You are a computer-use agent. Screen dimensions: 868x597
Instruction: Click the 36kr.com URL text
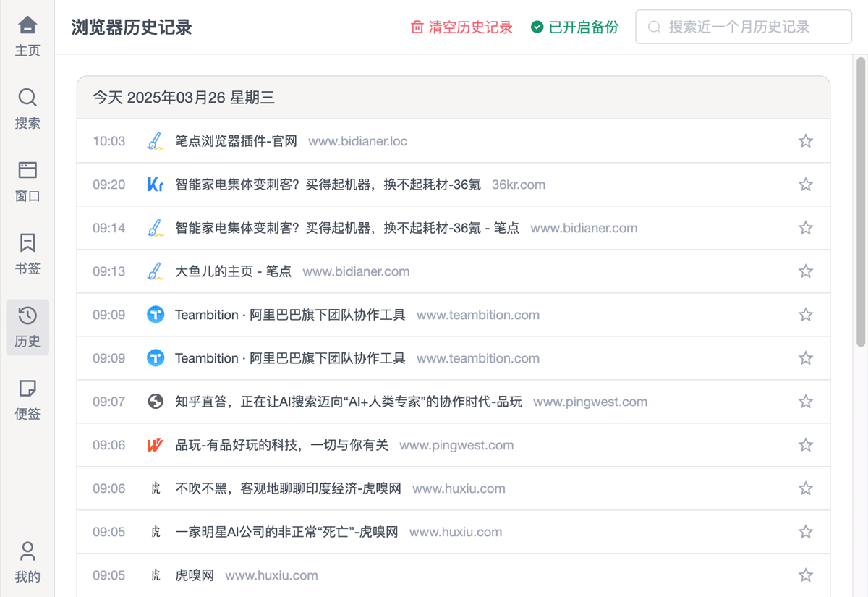tap(519, 185)
